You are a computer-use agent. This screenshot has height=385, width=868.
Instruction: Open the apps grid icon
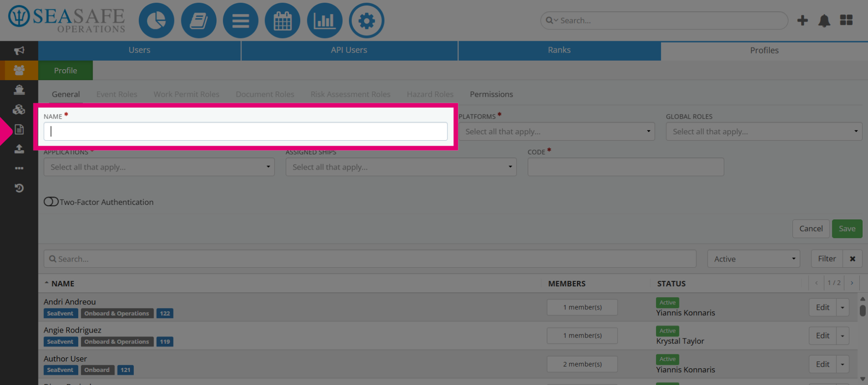pyautogui.click(x=846, y=20)
